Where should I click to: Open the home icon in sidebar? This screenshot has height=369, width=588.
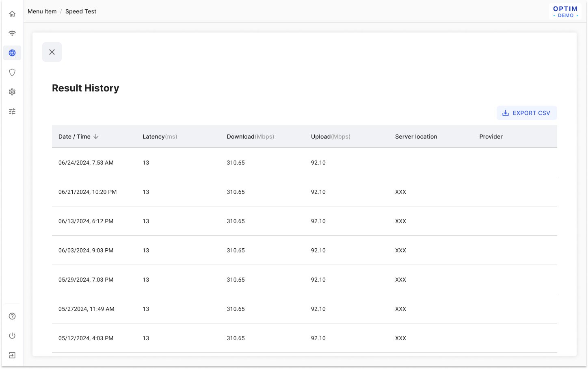(x=12, y=14)
